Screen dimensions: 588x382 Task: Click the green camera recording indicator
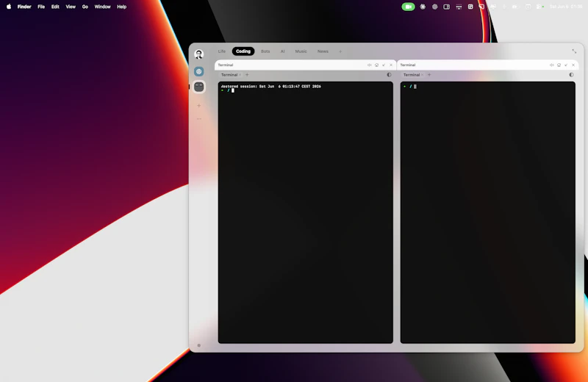[x=408, y=7]
